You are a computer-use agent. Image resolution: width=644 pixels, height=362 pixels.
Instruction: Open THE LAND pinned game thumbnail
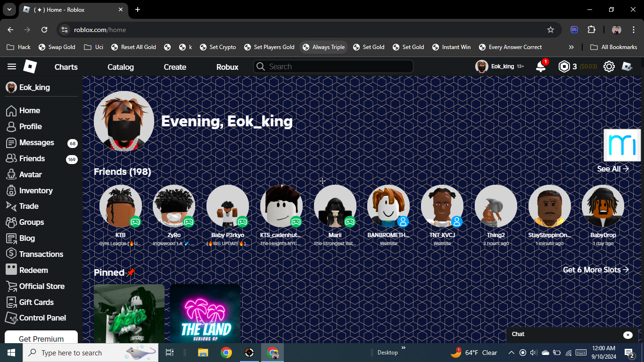(x=205, y=313)
